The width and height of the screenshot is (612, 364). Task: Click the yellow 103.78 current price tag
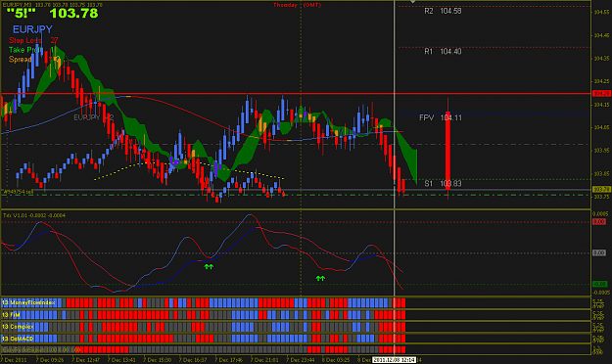coord(601,189)
